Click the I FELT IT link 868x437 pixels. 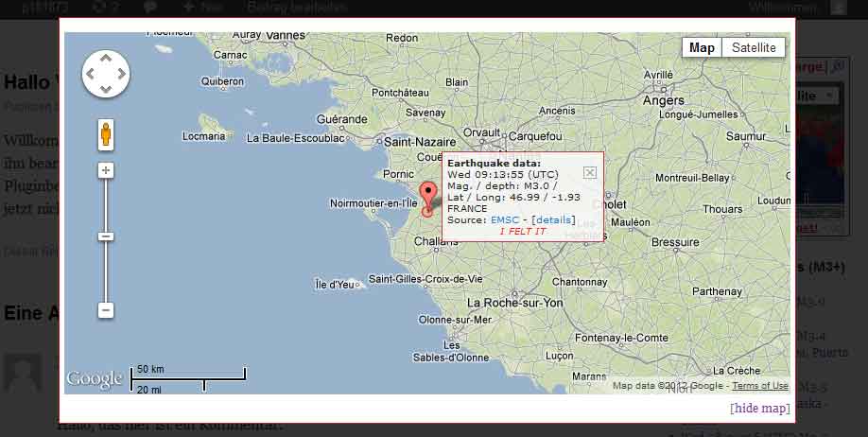point(523,232)
